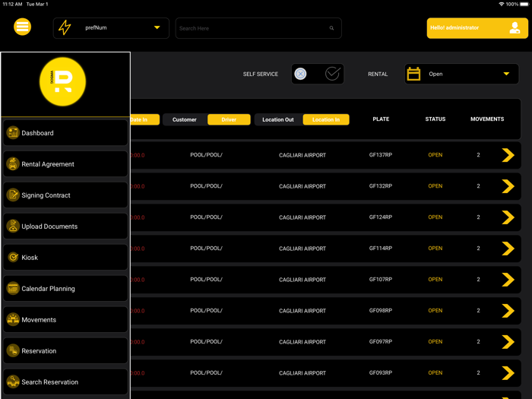This screenshot has width=532, height=399.
Task: Open the hamburger menu button
Action: click(22, 27)
